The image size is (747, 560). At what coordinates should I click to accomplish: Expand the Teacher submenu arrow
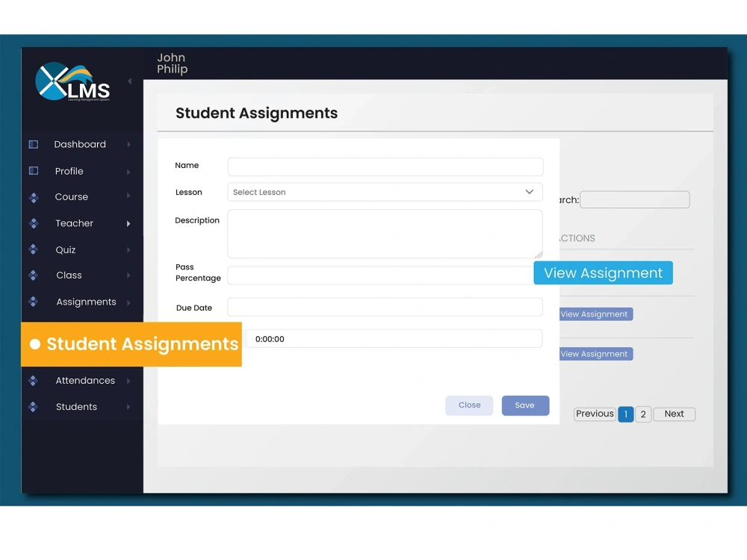coord(128,223)
